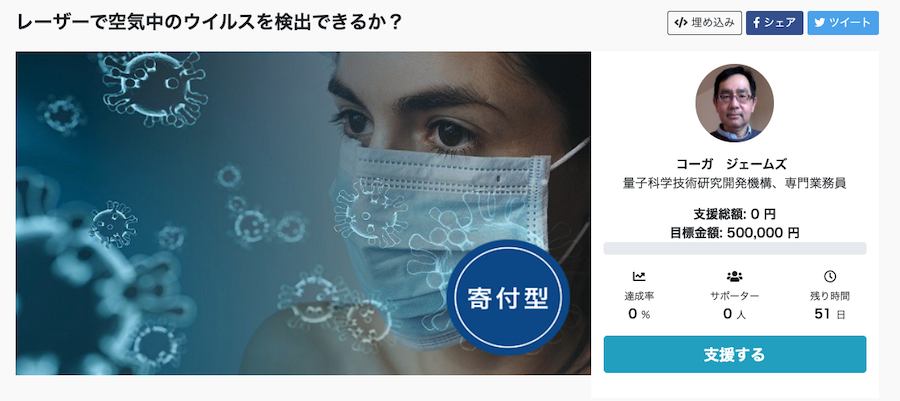900x401 pixels.
Task: Click the 支援する support button
Action: (735, 355)
